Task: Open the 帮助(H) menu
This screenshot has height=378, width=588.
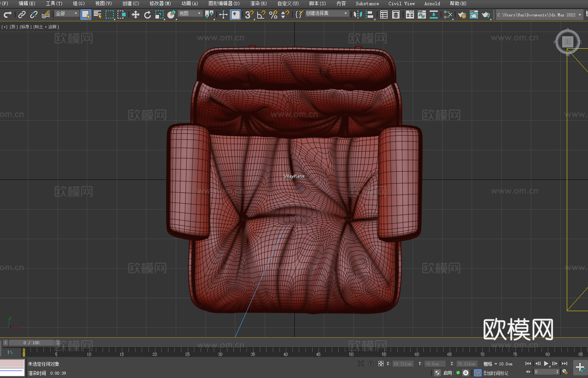Action: [x=458, y=3]
